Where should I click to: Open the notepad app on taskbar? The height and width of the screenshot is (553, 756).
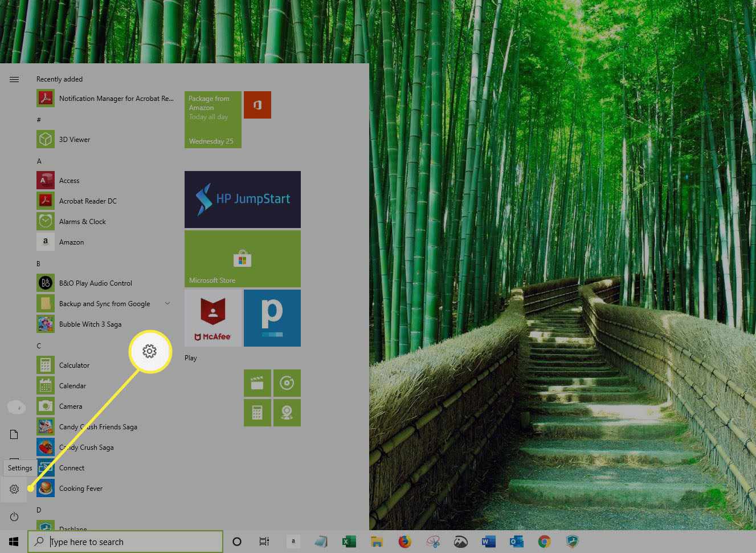[x=321, y=542]
